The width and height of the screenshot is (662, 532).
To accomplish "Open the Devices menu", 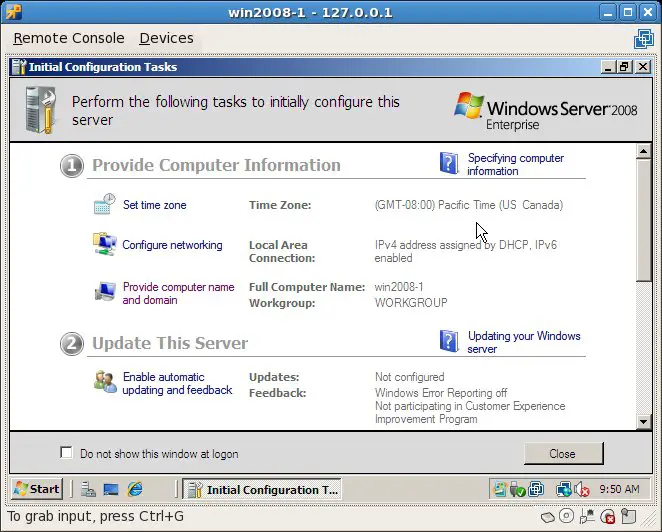I will pyautogui.click(x=166, y=38).
